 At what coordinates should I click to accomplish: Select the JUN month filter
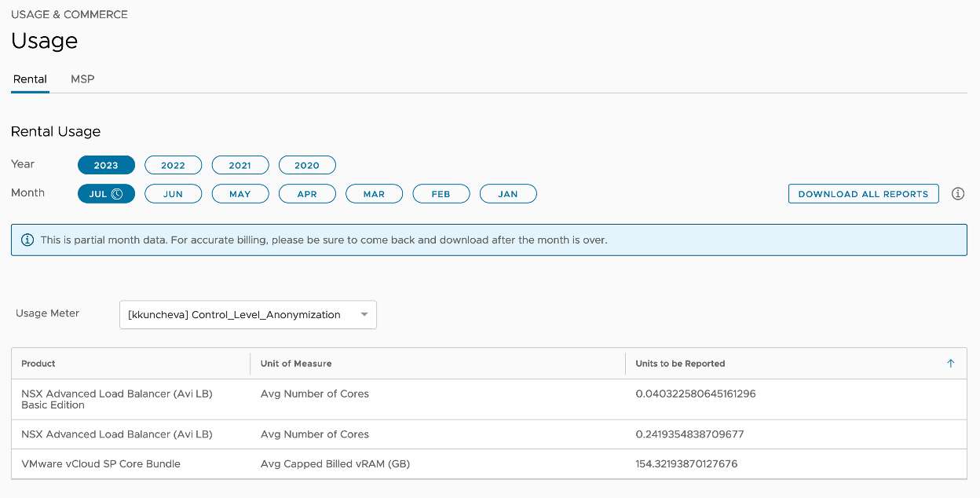tap(173, 194)
